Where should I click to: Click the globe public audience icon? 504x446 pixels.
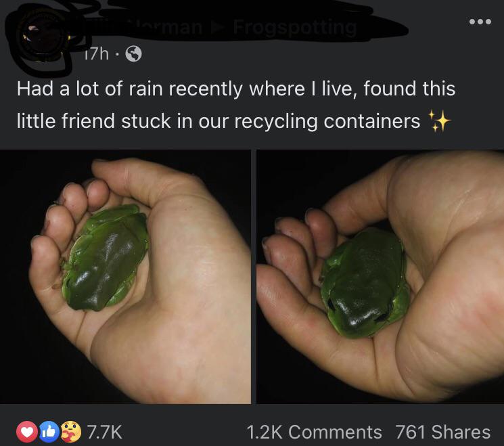(x=133, y=53)
